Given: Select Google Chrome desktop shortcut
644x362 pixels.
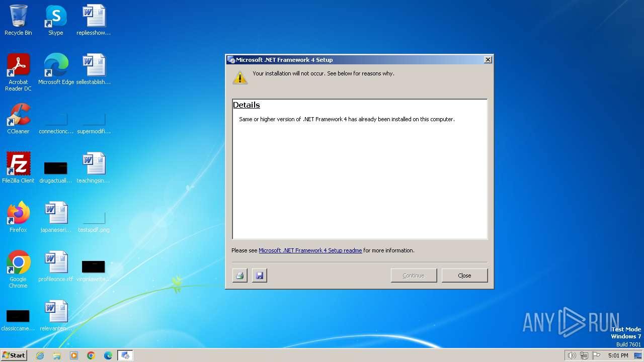Looking at the screenshot, I should click(18, 269).
